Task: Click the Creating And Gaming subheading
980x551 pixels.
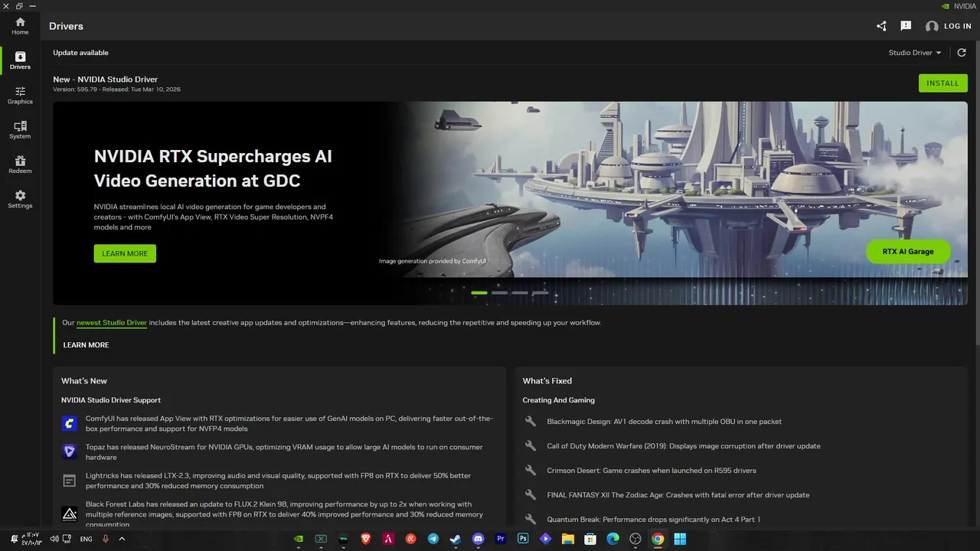Action: [x=559, y=400]
